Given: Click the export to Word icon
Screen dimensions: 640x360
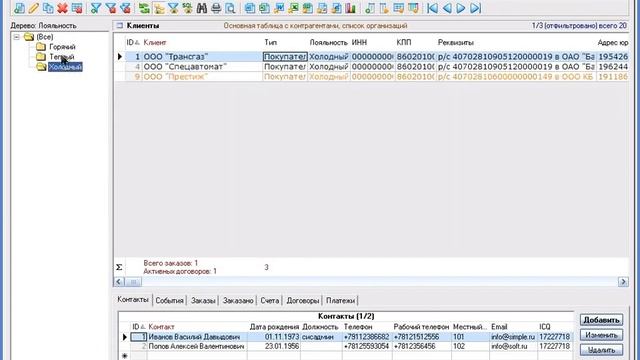Looking at the screenshot, I should coord(250,7).
